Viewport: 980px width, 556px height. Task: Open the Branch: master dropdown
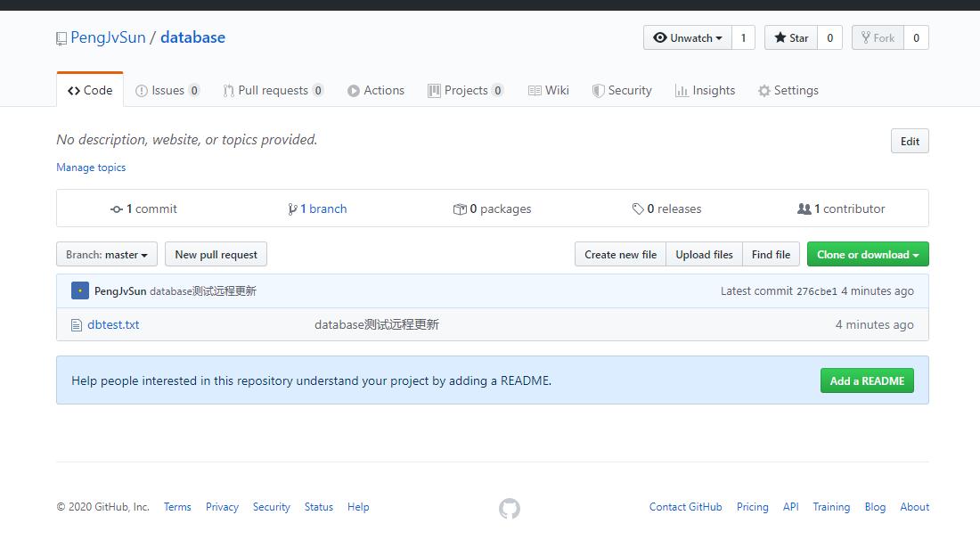[106, 254]
